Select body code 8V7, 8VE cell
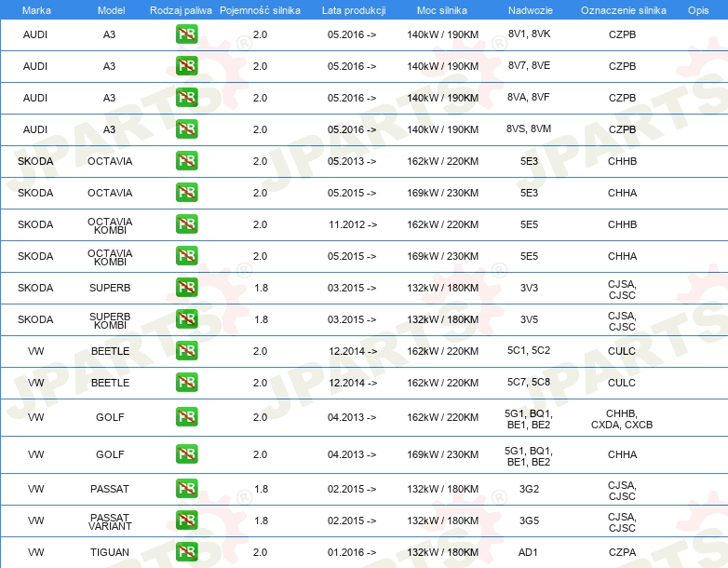This screenshot has height=568, width=728. (x=530, y=65)
